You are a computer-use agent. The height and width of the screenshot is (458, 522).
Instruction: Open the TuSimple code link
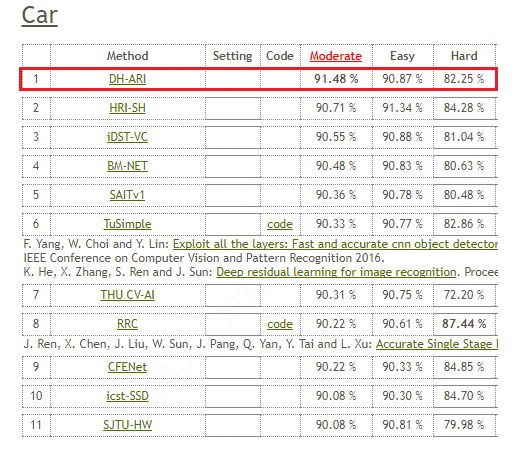(280, 224)
